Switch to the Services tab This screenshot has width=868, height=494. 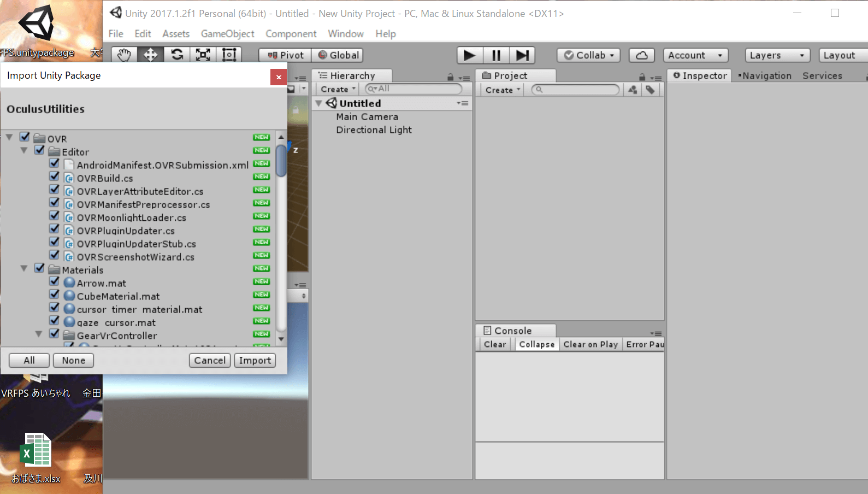822,76
